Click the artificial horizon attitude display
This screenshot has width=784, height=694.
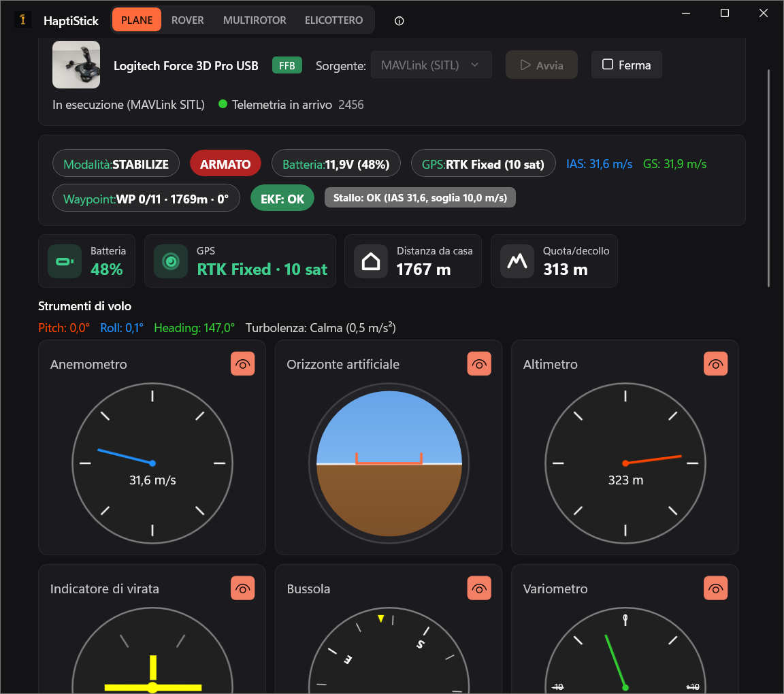(x=389, y=463)
